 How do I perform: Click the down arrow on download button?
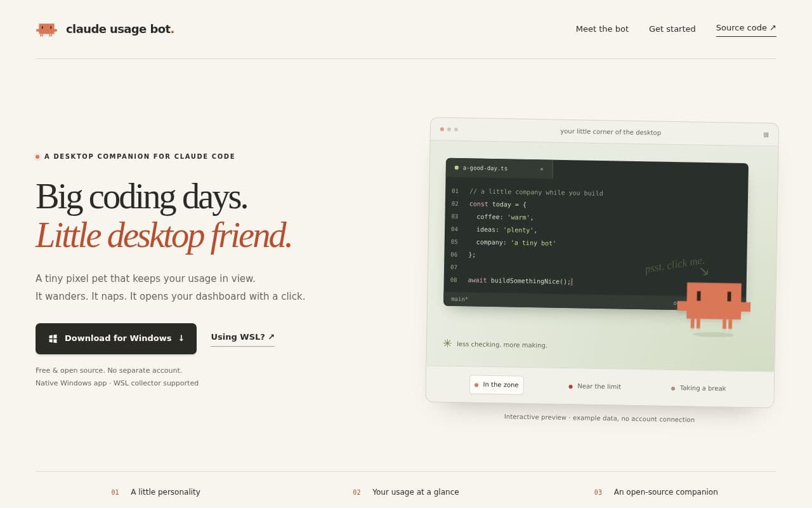tap(181, 338)
